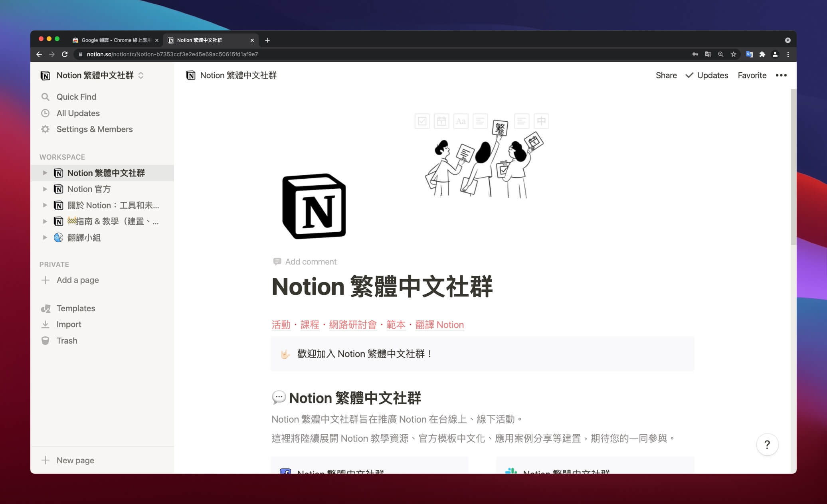The image size is (827, 504).
Task: Click the speech bubble heading emoji
Action: pyautogui.click(x=279, y=397)
